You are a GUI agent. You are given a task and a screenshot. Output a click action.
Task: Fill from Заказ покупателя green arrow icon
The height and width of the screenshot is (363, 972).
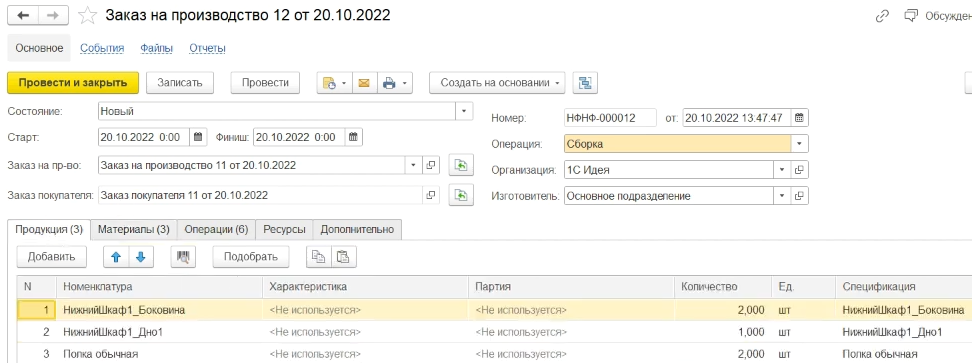coord(461,195)
